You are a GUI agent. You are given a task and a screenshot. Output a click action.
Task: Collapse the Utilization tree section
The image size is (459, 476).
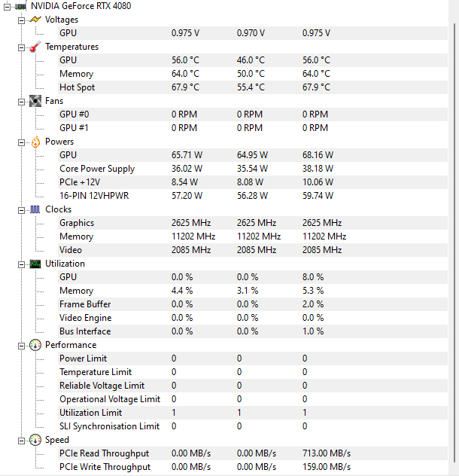click(x=22, y=264)
